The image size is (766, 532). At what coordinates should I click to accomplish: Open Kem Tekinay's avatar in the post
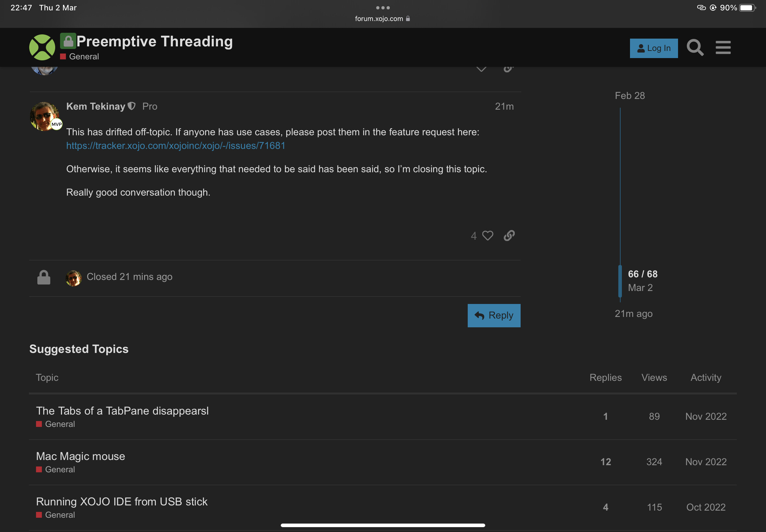[45, 116]
